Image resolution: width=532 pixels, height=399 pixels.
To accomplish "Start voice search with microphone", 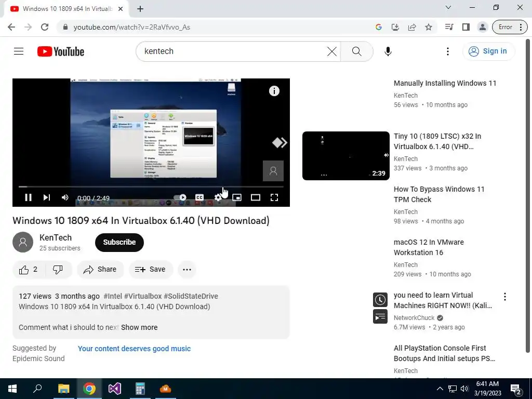I will [388, 51].
